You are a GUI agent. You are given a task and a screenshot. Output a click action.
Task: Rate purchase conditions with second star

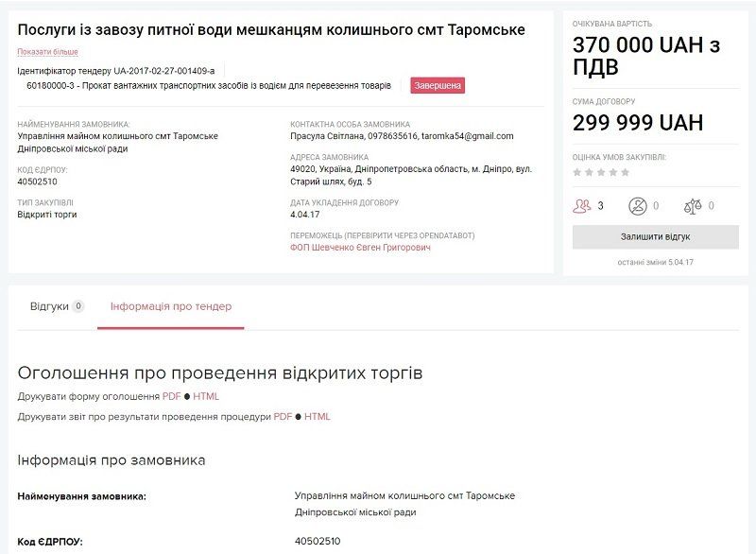(x=589, y=172)
